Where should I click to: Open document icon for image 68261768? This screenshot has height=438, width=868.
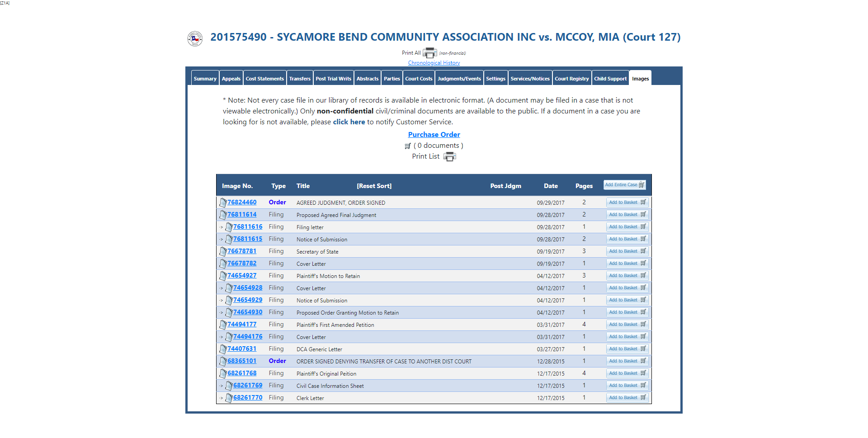[x=223, y=373]
